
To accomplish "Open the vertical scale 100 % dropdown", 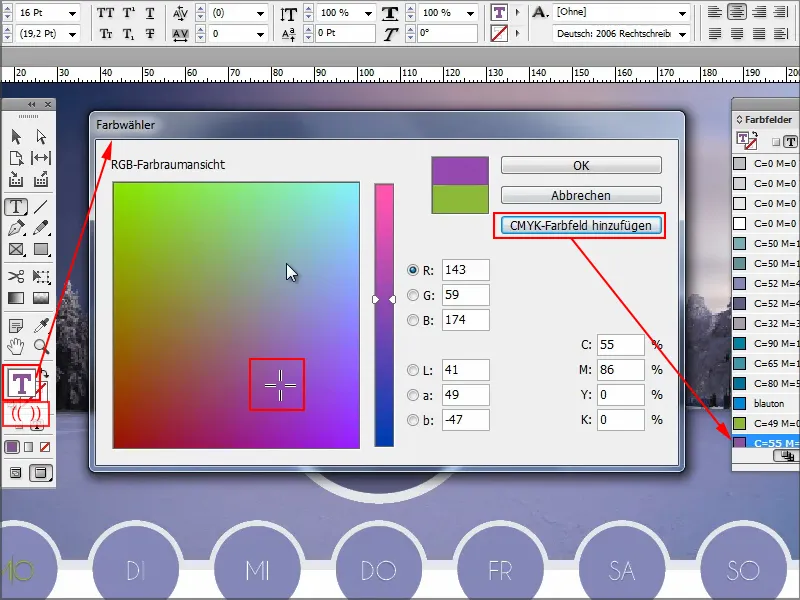I will [368, 13].
